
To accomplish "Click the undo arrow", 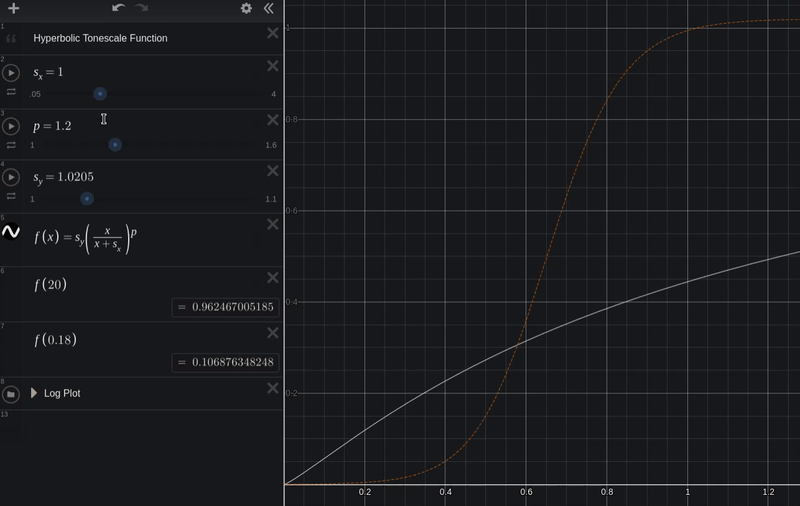I will click(x=118, y=9).
